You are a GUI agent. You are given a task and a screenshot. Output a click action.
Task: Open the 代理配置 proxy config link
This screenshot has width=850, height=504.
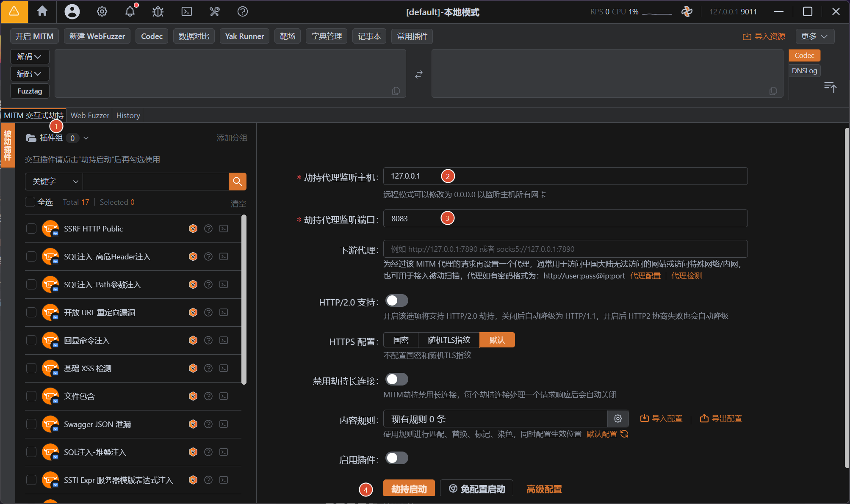coord(645,276)
